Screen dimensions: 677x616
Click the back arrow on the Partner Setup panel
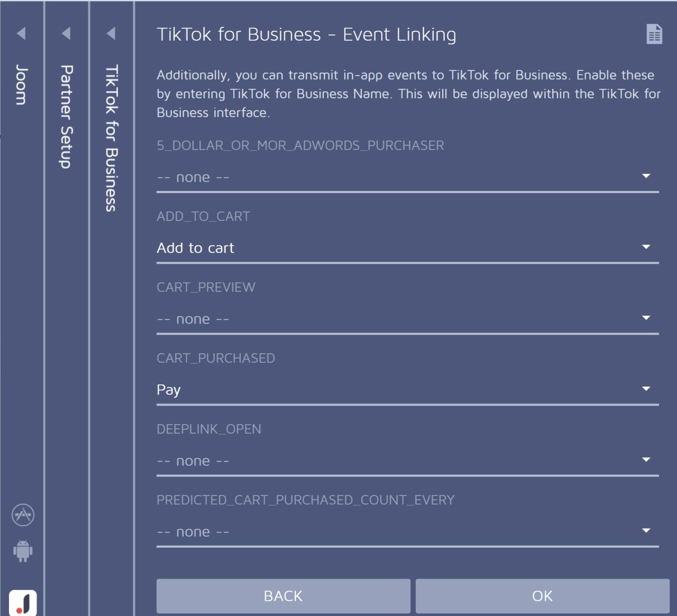coord(66,33)
